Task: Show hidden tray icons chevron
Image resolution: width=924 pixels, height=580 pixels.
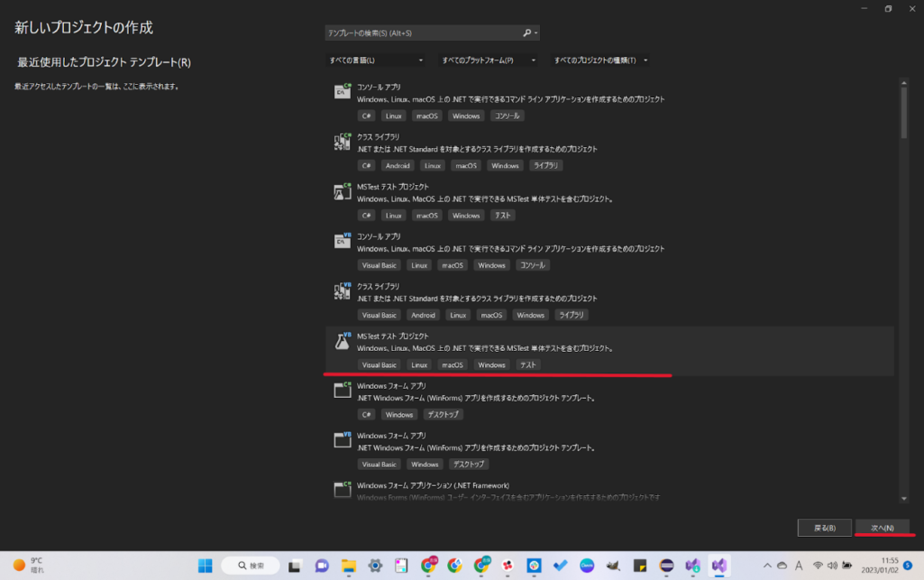Action: [767, 566]
